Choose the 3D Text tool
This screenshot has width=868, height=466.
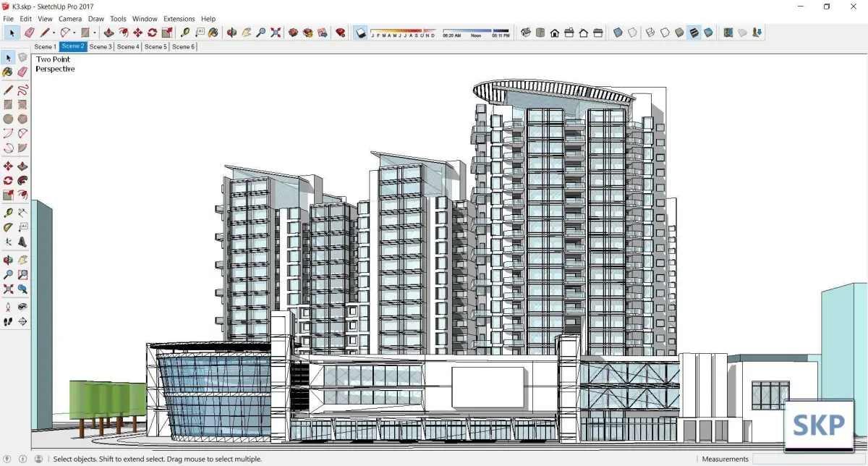pos(22,242)
